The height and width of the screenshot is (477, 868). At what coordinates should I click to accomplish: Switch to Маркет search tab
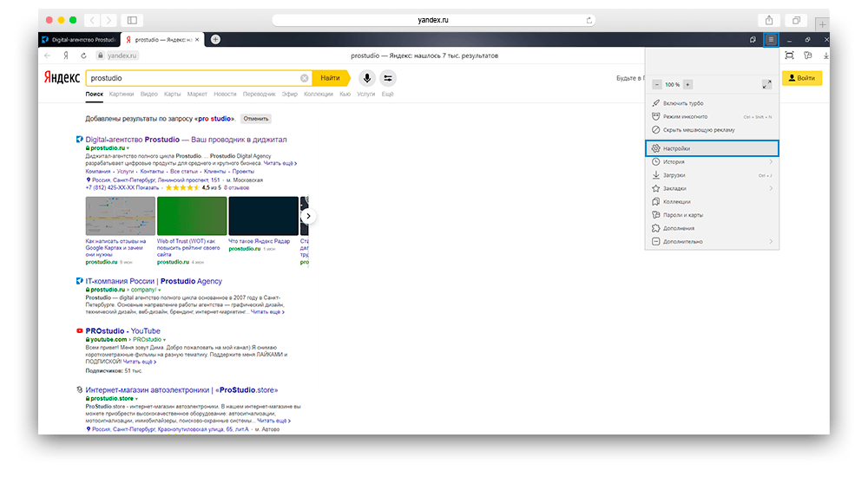[x=197, y=94]
